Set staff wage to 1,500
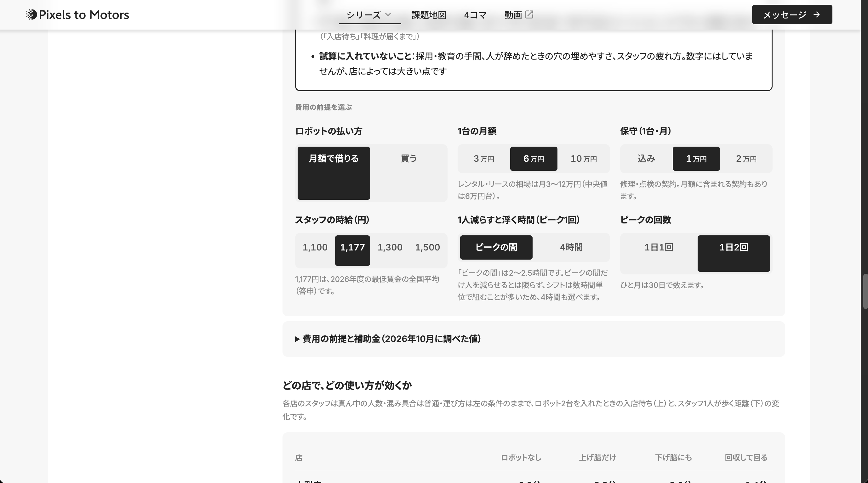 coord(427,250)
